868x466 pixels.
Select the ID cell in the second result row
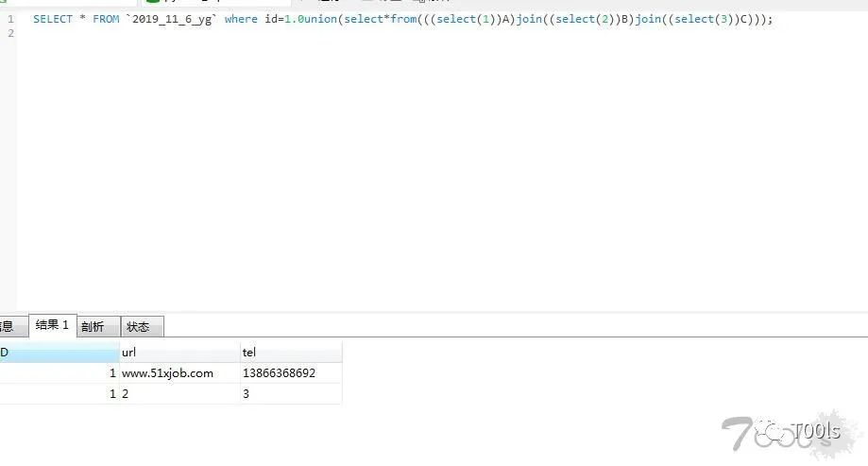[60, 393]
